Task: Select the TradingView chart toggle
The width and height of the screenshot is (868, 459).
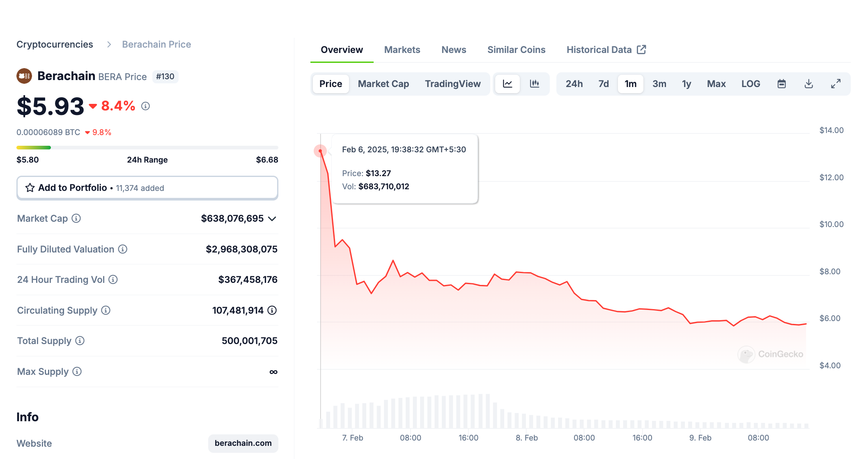Action: [x=453, y=84]
